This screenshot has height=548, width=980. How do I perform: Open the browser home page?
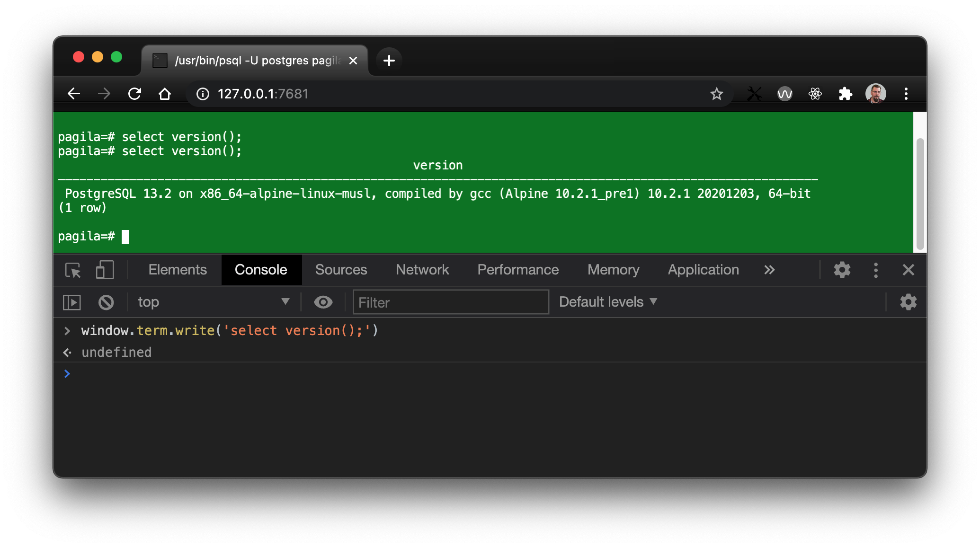165,93
